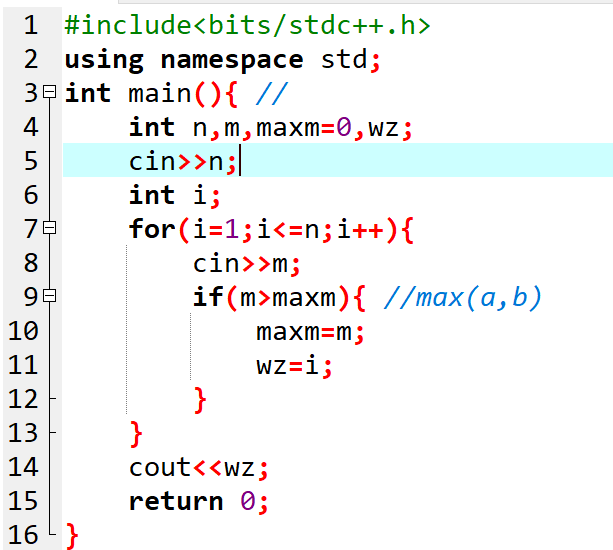Collapse the for loop fold marker on line 7

49,228
